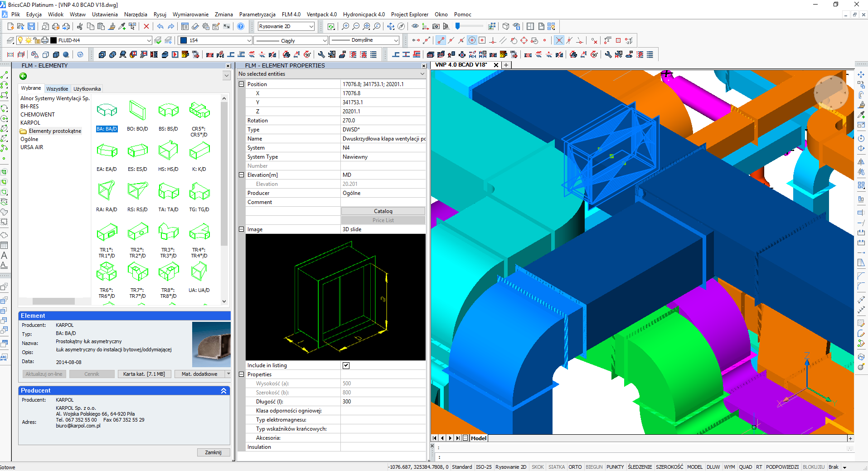Click the green back arrow in FLM panel
Image resolution: width=868 pixels, height=471 pixels.
coord(23,76)
